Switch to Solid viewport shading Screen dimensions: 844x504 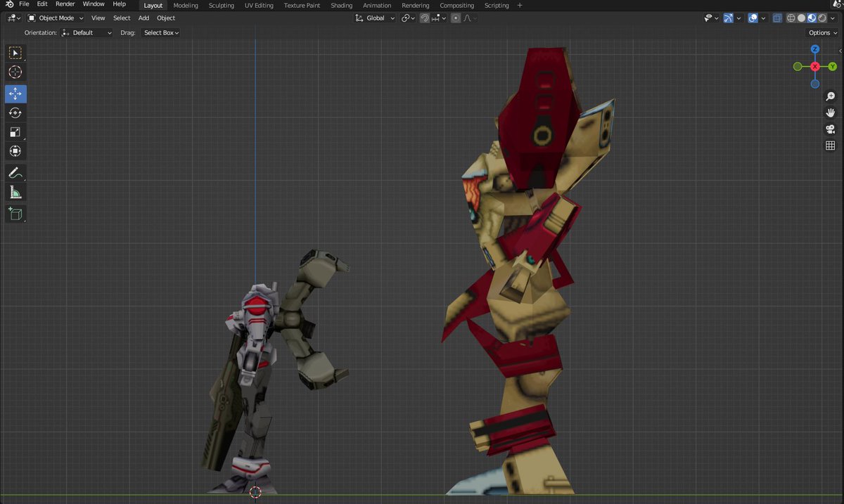coord(801,18)
